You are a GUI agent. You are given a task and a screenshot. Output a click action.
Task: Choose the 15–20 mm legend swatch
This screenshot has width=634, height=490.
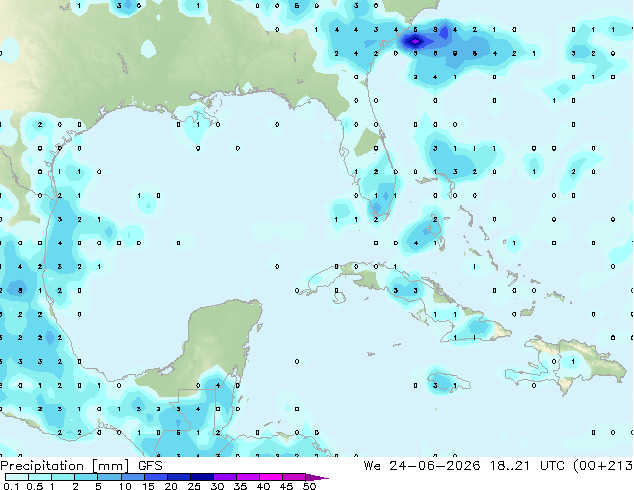[155, 477]
